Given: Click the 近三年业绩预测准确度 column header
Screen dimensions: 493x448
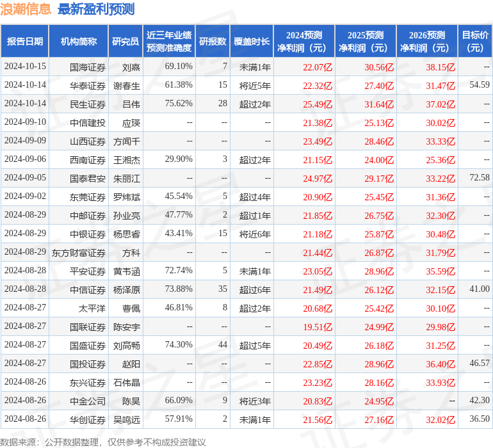Looking at the screenshot, I should (x=169, y=41).
